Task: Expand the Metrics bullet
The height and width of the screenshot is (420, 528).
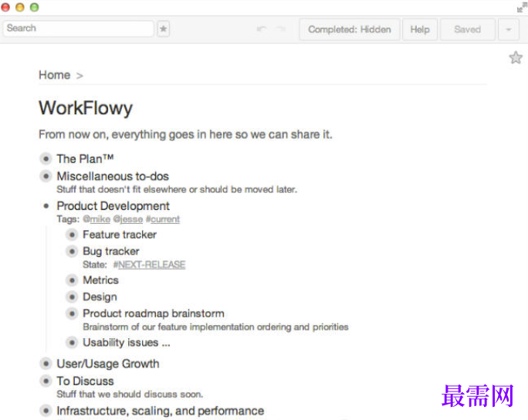Action: click(72, 280)
